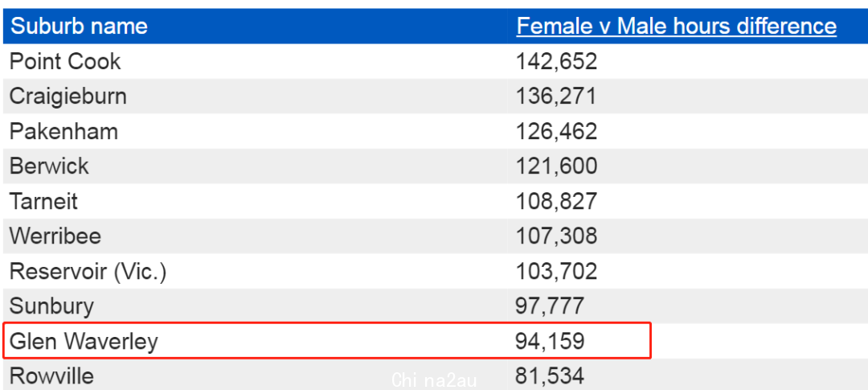The height and width of the screenshot is (390, 868).
Task: Select the highlighted Glen Waverley cell
Action: [x=84, y=341]
